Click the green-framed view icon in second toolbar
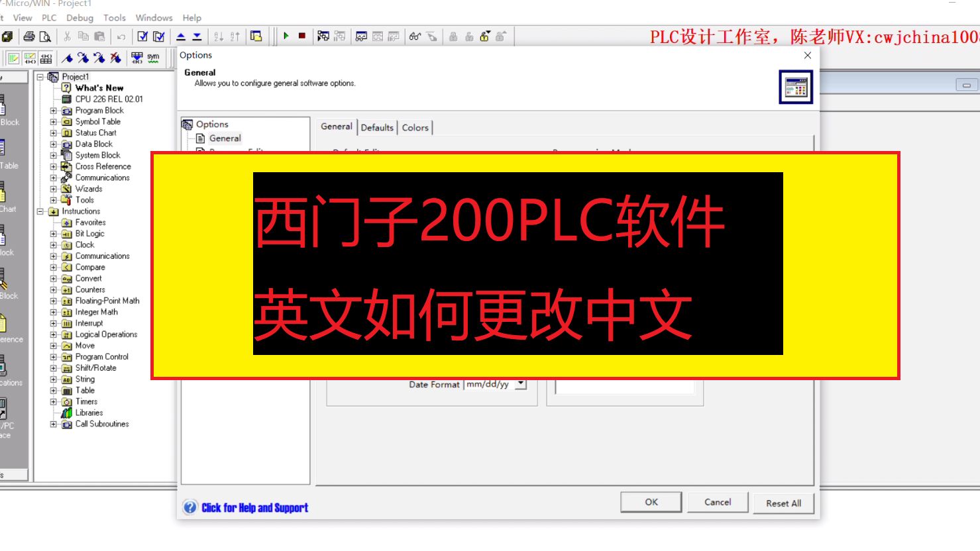Image resolution: width=980 pixels, height=551 pixels. (14, 58)
